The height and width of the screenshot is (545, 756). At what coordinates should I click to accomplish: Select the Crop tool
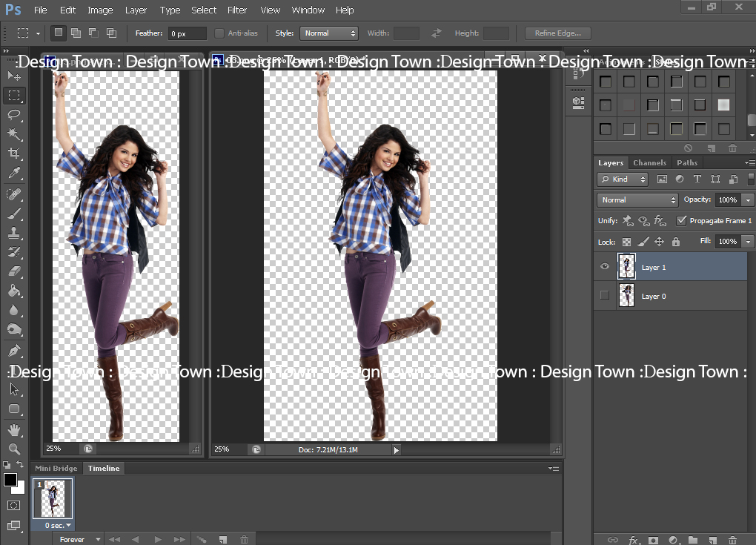(x=13, y=153)
